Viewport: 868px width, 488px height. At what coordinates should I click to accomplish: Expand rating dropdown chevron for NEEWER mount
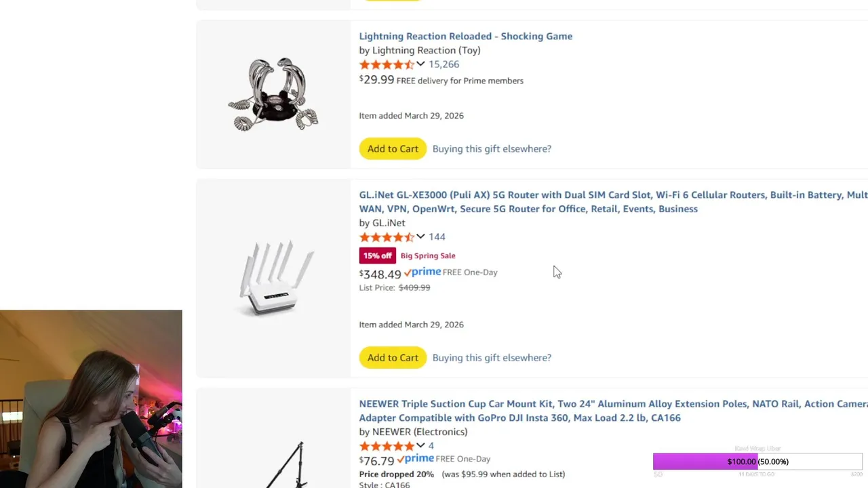[420, 445]
